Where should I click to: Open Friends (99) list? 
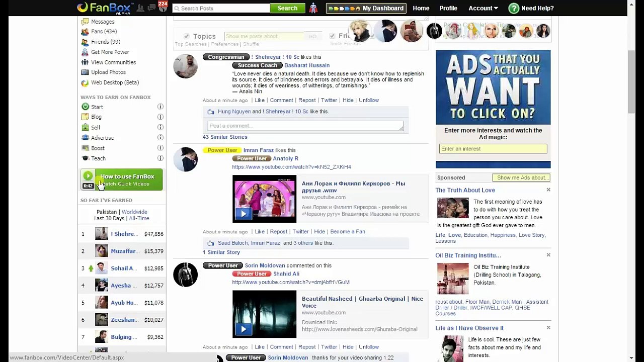(x=106, y=42)
